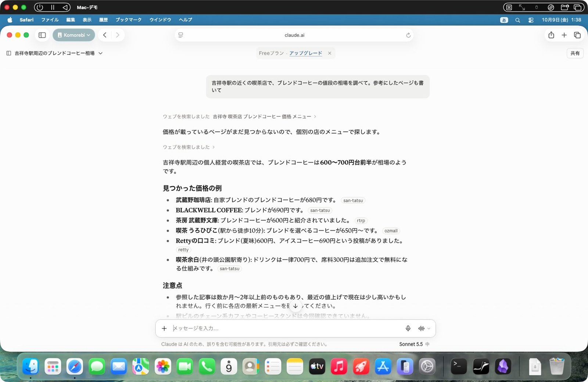Toggle the Safari sidebar button

(x=42, y=35)
